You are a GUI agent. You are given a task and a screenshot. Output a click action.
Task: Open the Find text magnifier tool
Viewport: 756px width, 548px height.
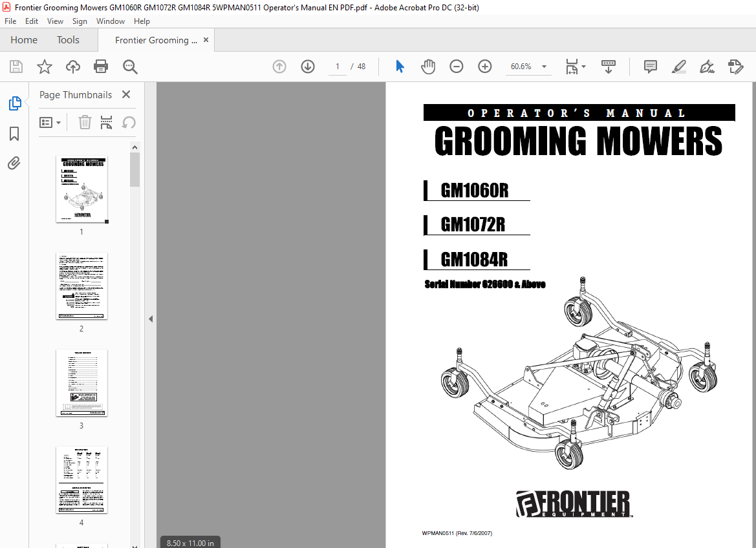pos(130,67)
